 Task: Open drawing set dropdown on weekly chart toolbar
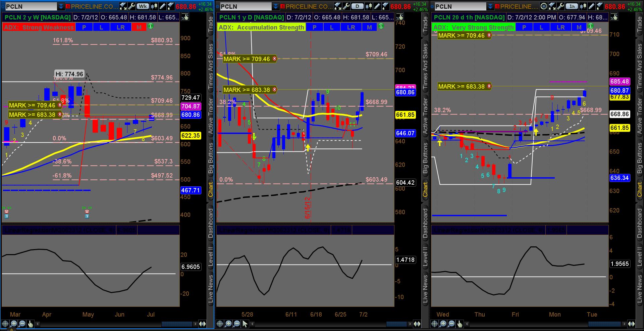[170, 6]
